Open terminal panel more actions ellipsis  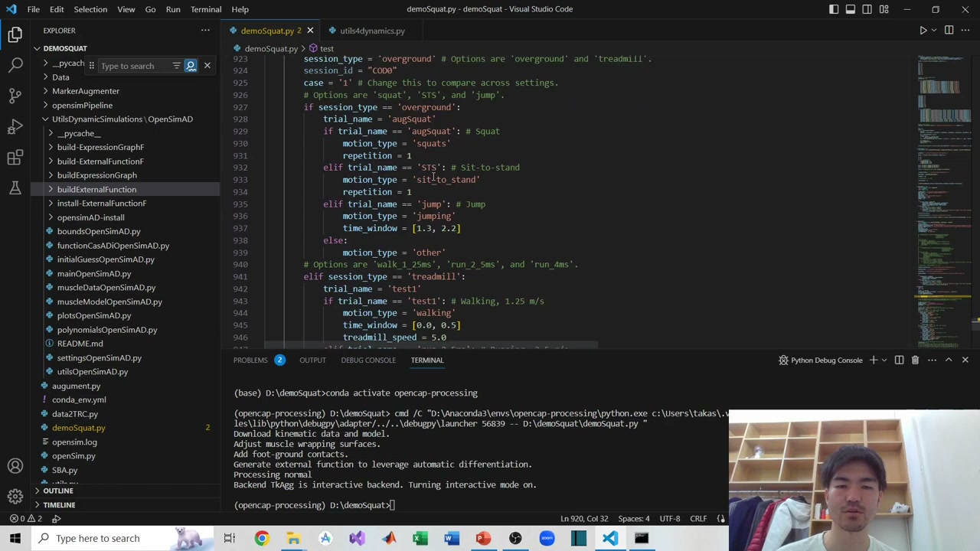pos(931,360)
